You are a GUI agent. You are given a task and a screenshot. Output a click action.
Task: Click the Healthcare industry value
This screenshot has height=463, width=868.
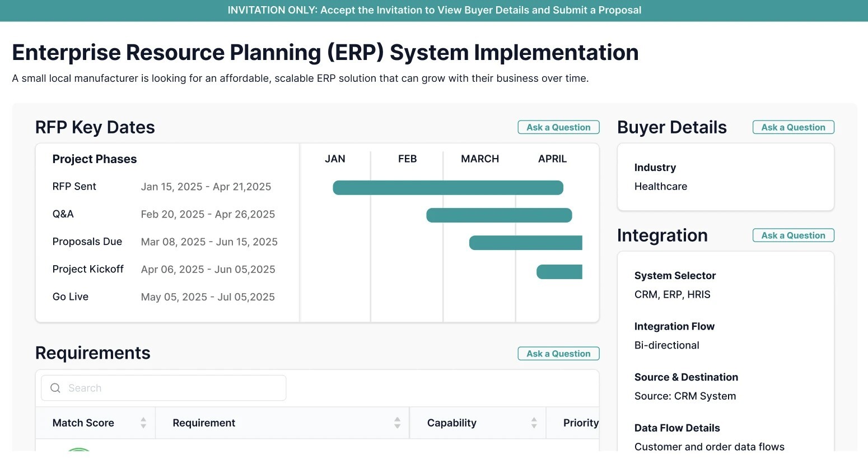point(661,186)
